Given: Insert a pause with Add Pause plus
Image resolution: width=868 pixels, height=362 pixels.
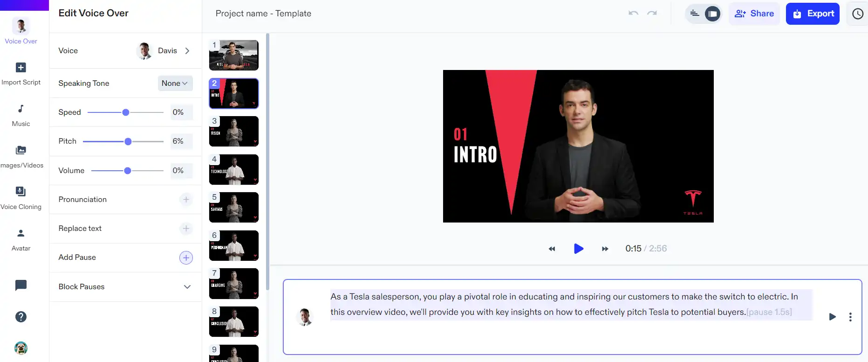Looking at the screenshot, I should [x=186, y=258].
